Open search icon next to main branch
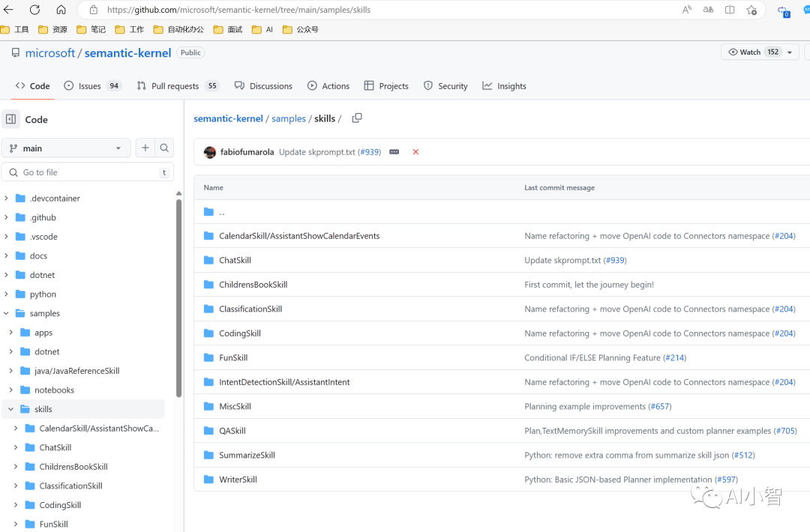Screen dimensions: 810x532 pyautogui.click(x=164, y=148)
